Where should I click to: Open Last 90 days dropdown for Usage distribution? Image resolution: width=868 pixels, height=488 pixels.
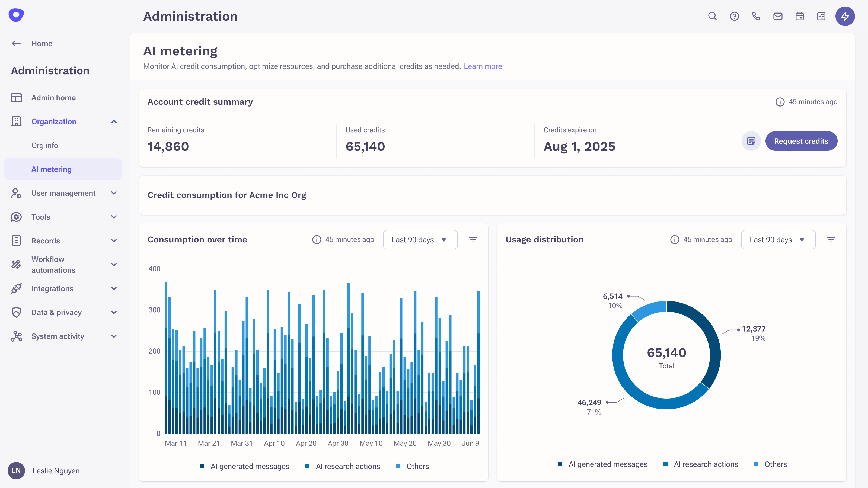pyautogui.click(x=778, y=239)
